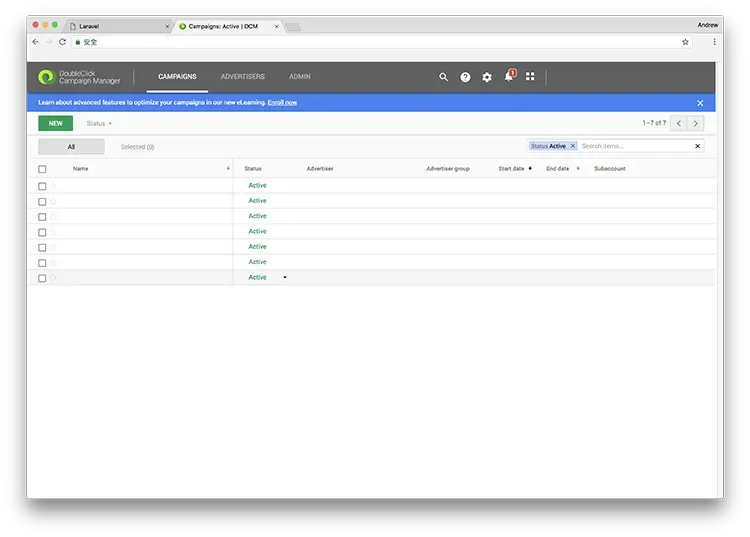Sort by the Start date column
The height and width of the screenshot is (537, 750).
click(512, 169)
